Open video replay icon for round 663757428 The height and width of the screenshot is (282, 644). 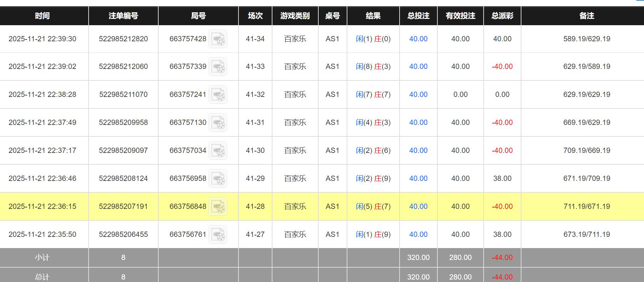click(218, 39)
